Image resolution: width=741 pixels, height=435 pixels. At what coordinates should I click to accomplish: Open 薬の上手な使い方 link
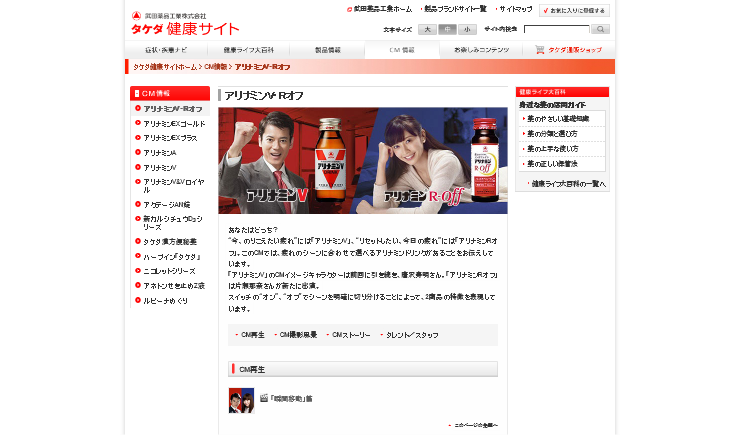tap(552, 149)
